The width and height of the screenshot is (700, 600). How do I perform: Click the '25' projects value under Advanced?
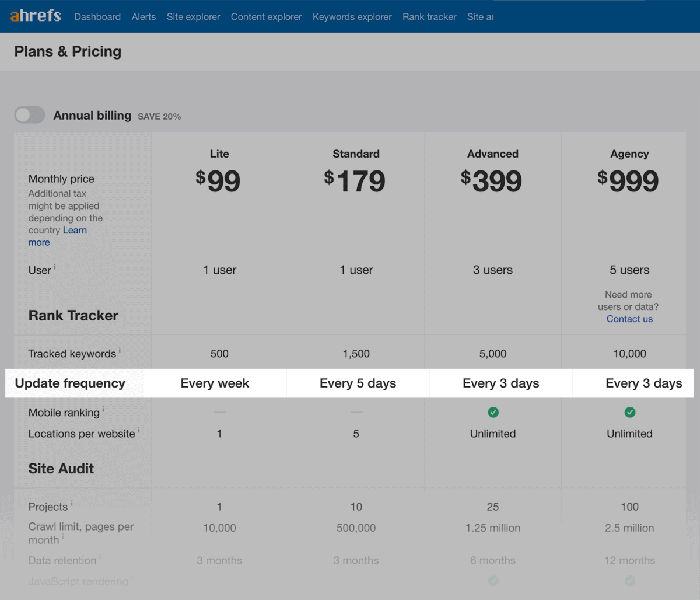(x=493, y=507)
